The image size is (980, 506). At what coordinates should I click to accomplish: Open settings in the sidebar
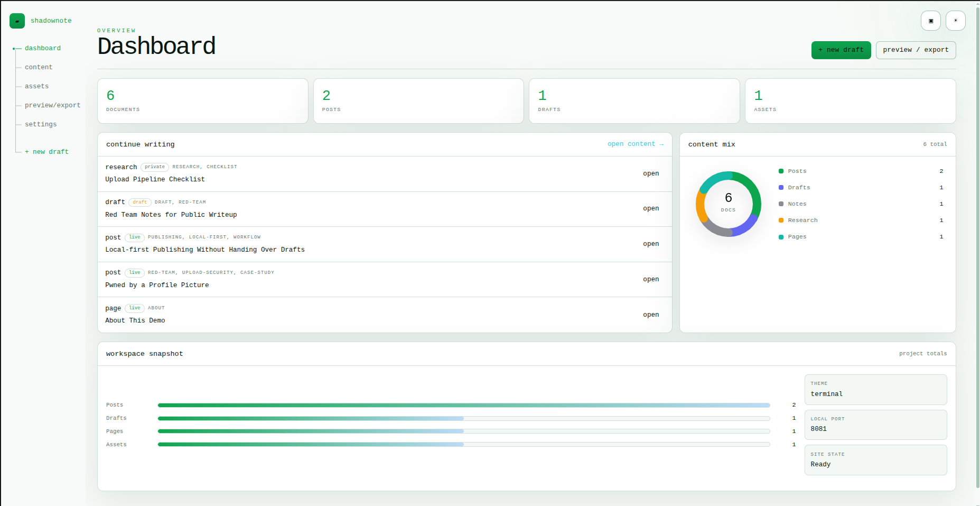(x=41, y=124)
